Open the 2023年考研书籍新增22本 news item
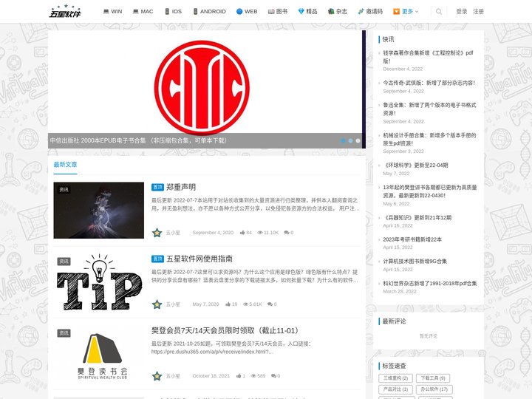The image size is (532, 399). pos(412,239)
